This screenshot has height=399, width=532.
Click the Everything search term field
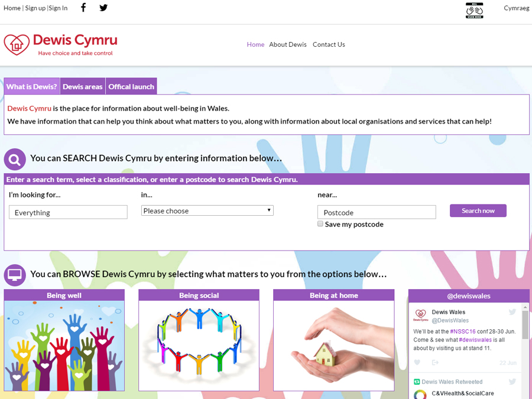point(68,212)
